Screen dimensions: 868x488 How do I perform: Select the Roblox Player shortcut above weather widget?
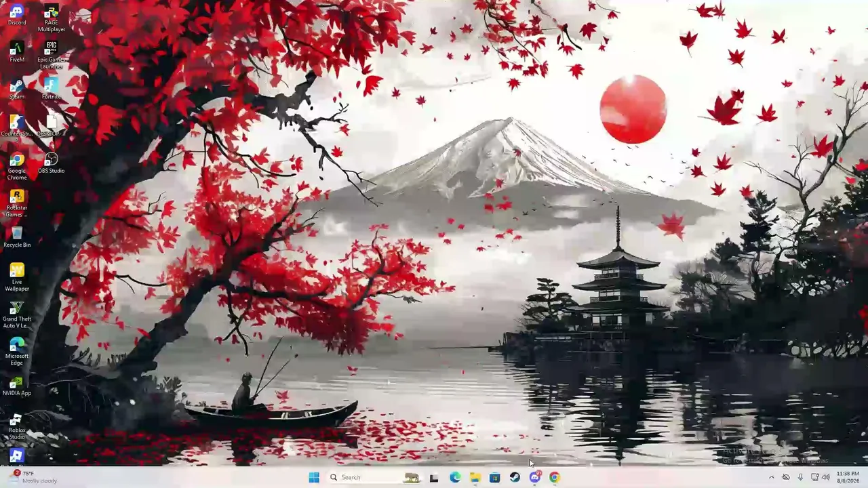(17, 456)
